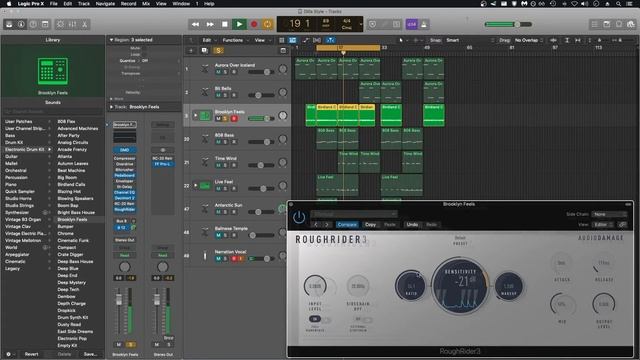
Task: Toggle record enable on Brooklyn Feels track
Action: [234, 119]
